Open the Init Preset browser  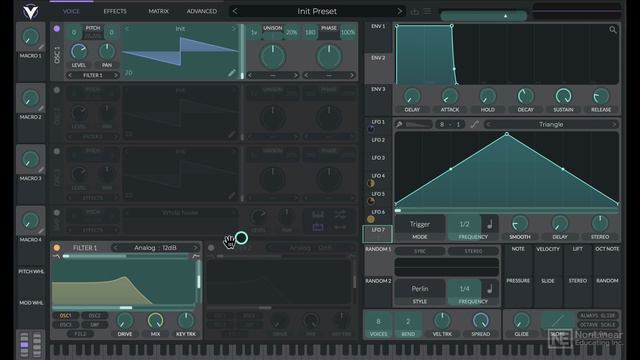point(317,11)
